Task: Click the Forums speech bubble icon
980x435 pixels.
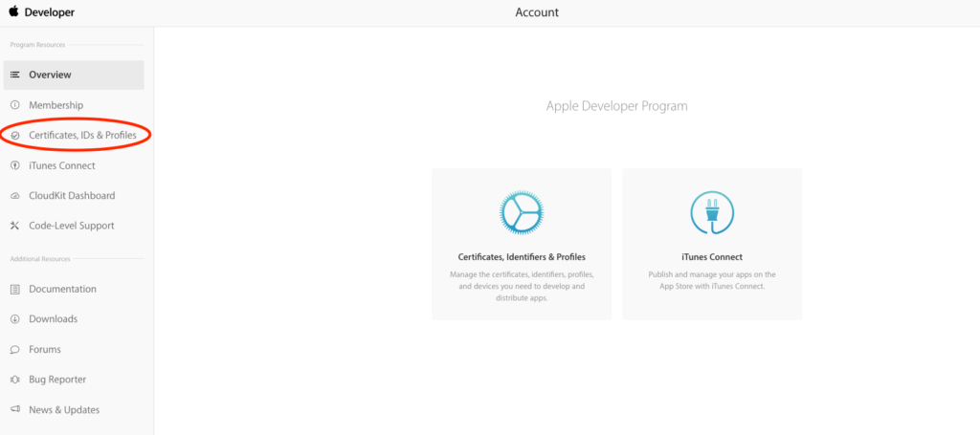Action: coord(15,350)
